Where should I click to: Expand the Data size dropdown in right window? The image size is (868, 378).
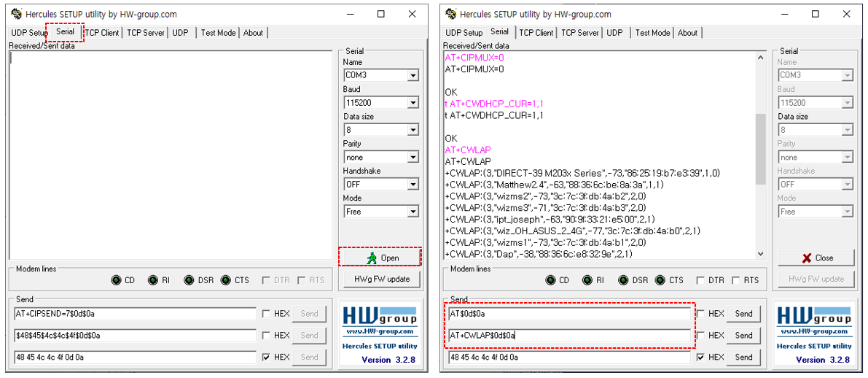pos(847,130)
